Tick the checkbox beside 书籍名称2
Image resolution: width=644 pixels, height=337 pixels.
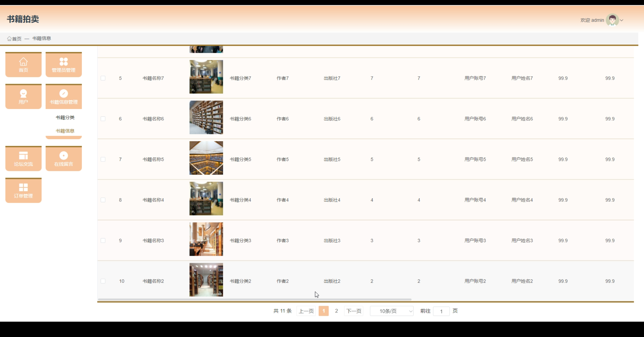[103, 281]
